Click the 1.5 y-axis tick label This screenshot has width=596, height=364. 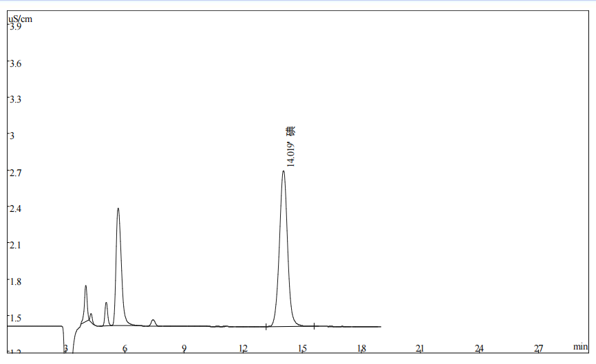[x=15, y=318]
